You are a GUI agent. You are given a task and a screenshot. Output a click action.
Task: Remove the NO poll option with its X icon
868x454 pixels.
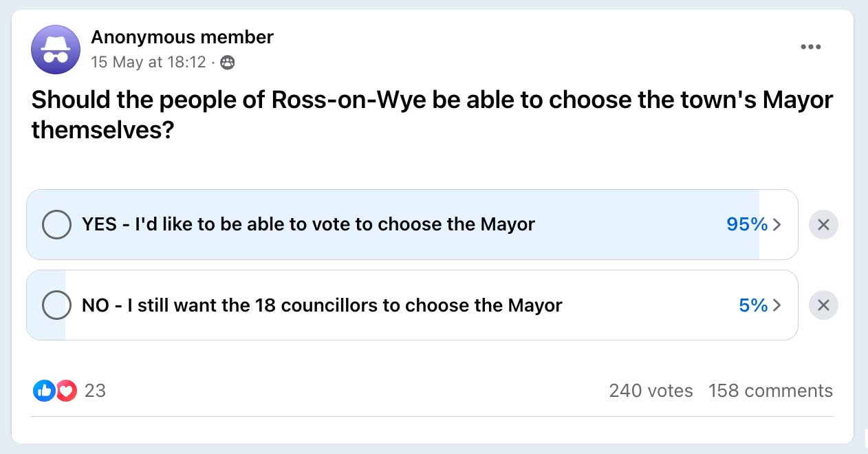pos(823,305)
